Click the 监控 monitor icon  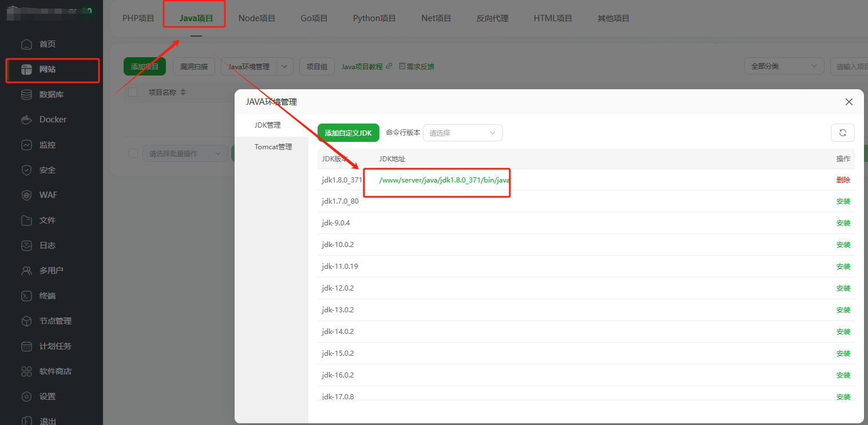(26, 145)
